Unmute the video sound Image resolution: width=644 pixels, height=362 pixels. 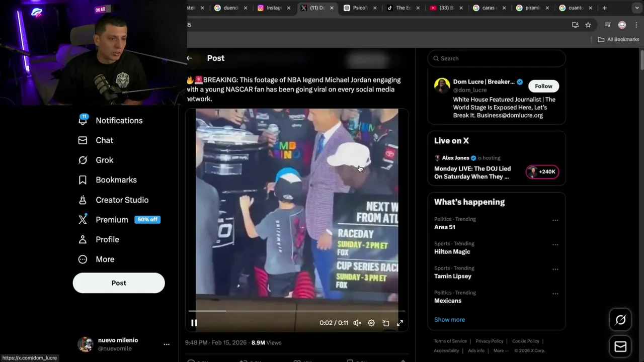click(357, 323)
